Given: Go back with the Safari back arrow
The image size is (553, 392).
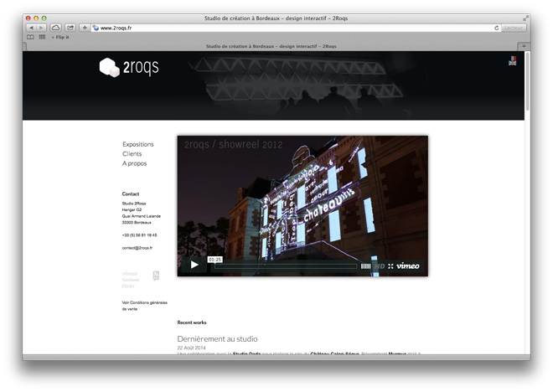Looking at the screenshot, I should [31, 28].
